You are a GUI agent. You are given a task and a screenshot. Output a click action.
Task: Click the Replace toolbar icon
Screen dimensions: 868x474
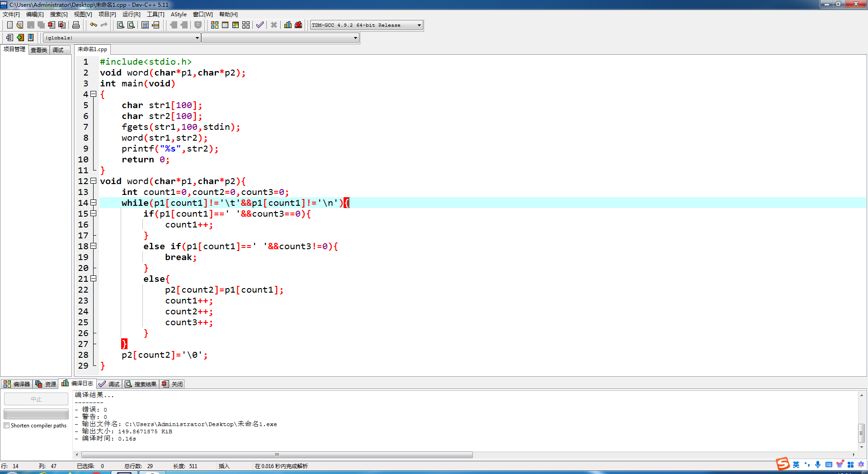pos(131,25)
